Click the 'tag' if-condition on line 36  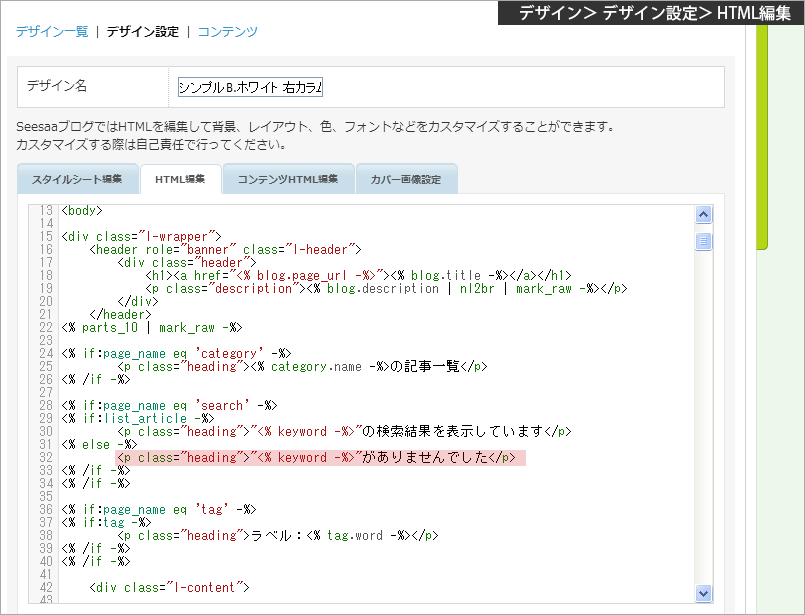159,509
